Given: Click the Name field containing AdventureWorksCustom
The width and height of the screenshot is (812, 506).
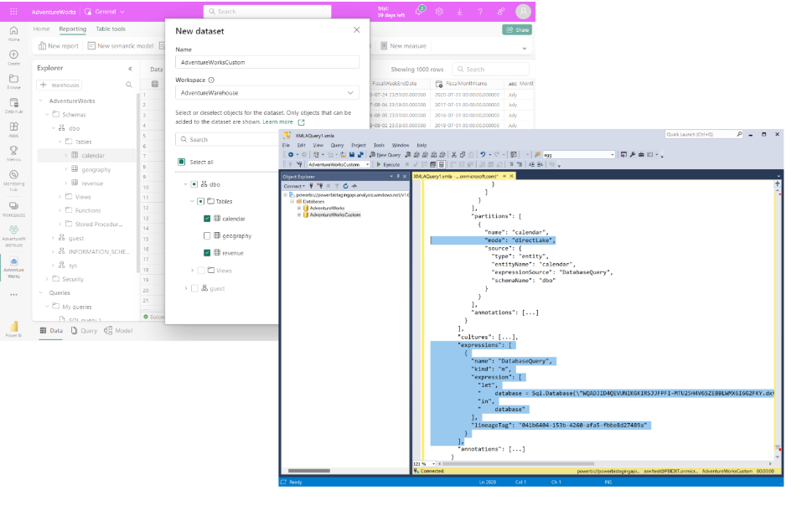Looking at the screenshot, I should [x=267, y=62].
